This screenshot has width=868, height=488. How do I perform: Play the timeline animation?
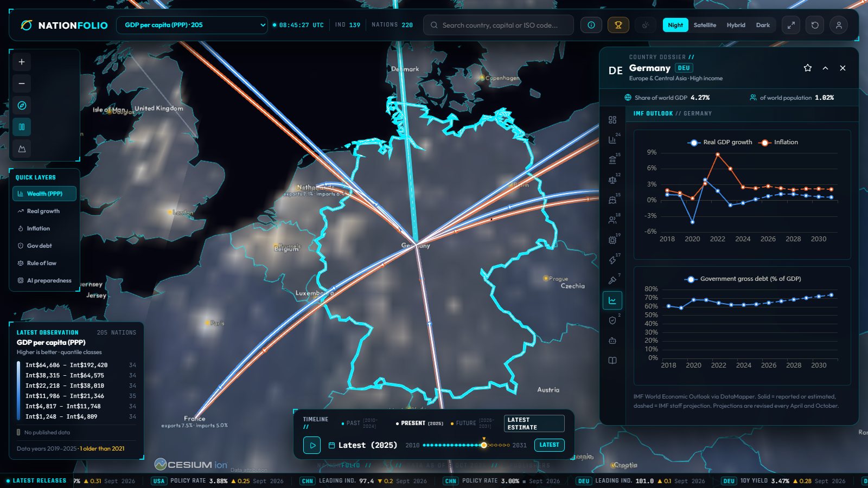pyautogui.click(x=312, y=445)
